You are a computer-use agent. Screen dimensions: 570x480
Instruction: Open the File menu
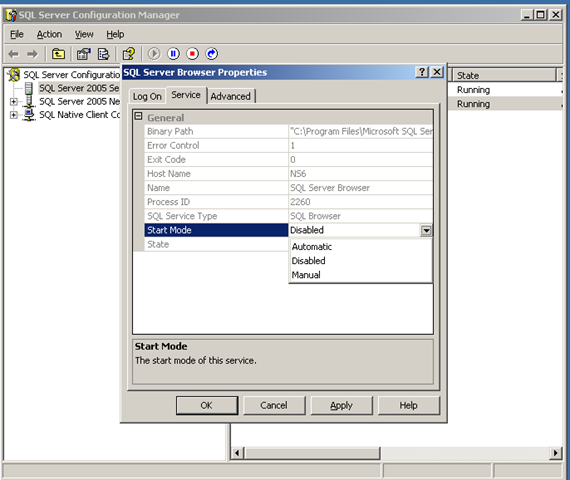point(17,35)
